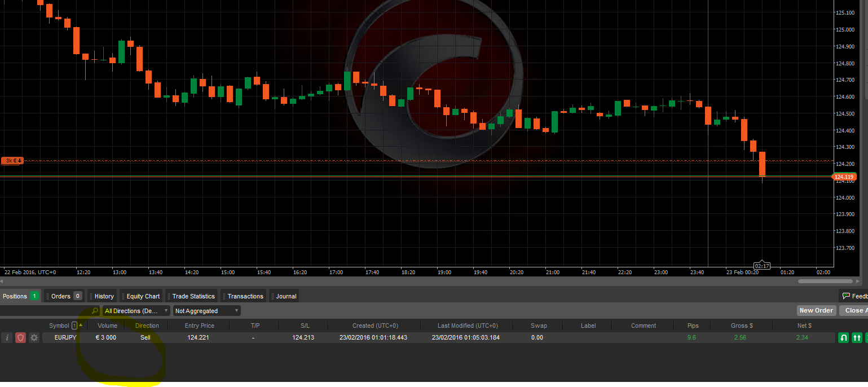Image resolution: width=868 pixels, height=387 pixels.
Task: Click the 124.119 current price label
Action: 845,177
